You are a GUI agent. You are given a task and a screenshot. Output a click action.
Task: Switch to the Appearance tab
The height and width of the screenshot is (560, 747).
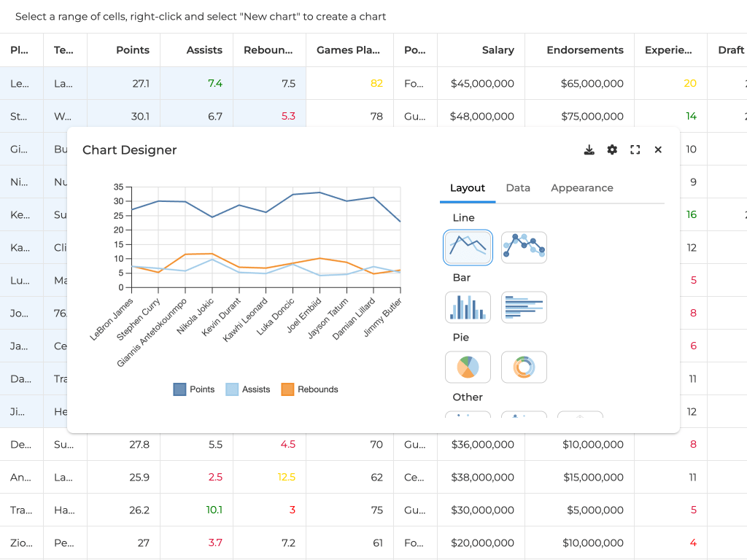point(581,188)
